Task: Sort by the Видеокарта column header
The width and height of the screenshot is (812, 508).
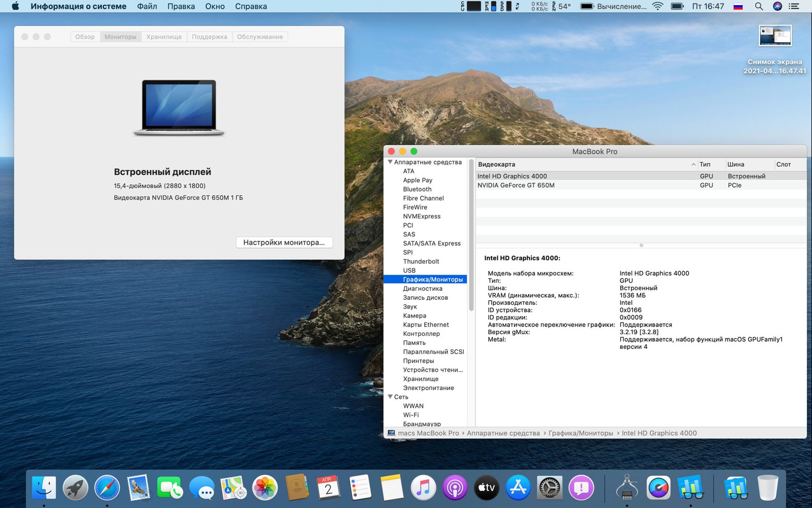Action: tap(586, 164)
